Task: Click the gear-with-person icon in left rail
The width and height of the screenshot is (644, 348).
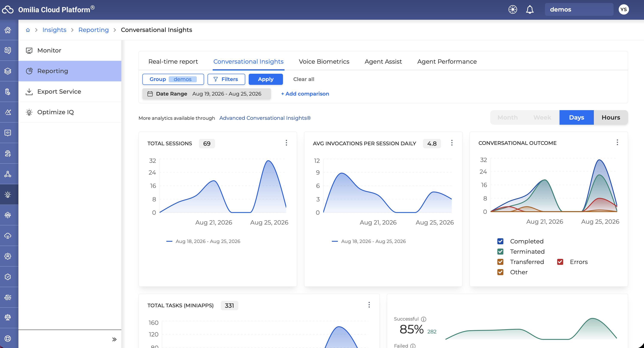Action: pyautogui.click(x=8, y=256)
